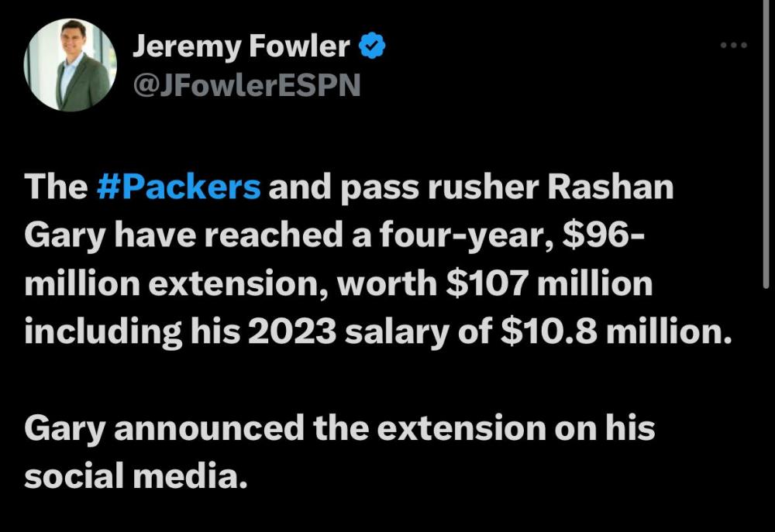Click the "$107 million" figure
Image resolution: width=775 pixels, height=532 pixels.
(x=549, y=284)
